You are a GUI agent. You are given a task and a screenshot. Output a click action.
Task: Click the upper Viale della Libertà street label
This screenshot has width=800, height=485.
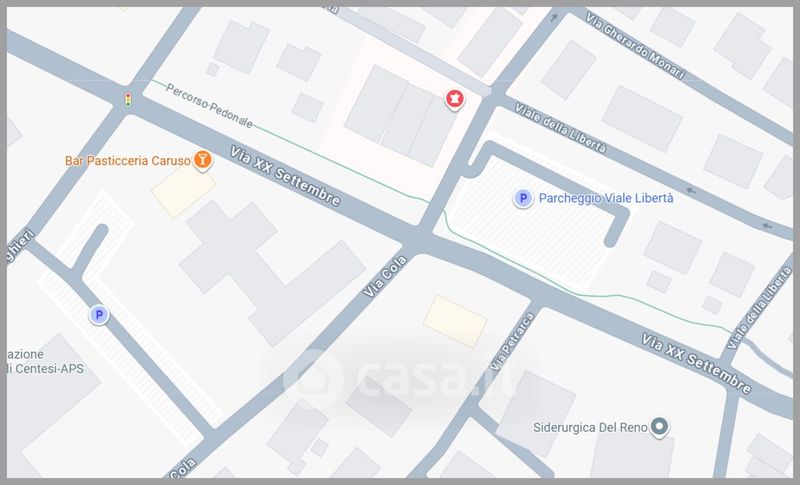(560, 128)
